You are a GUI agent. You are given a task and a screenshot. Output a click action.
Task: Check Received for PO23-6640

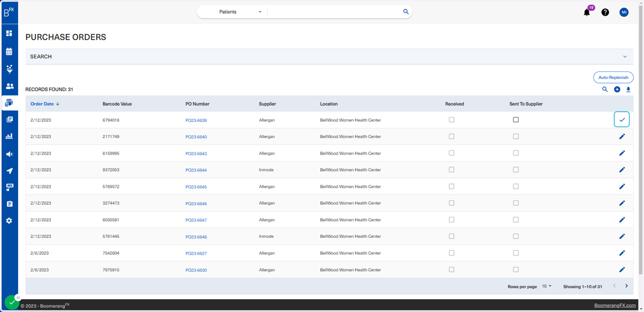[451, 136]
